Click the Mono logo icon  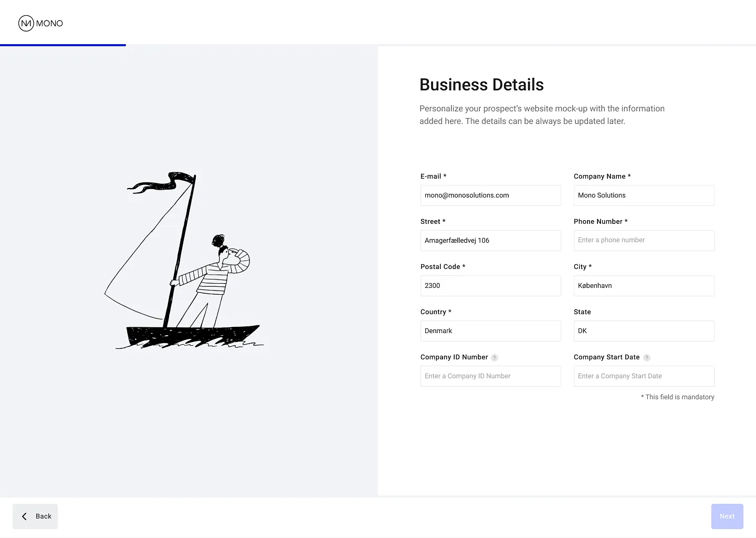click(26, 23)
